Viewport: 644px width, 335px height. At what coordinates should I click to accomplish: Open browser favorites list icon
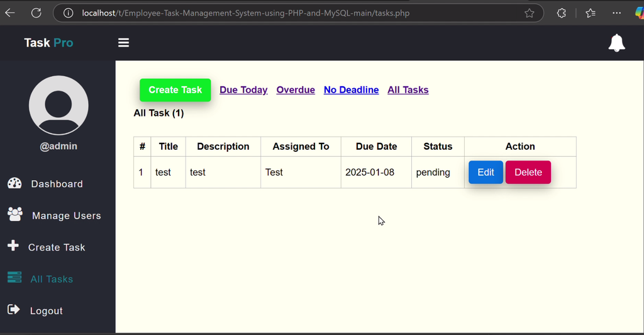point(591,13)
